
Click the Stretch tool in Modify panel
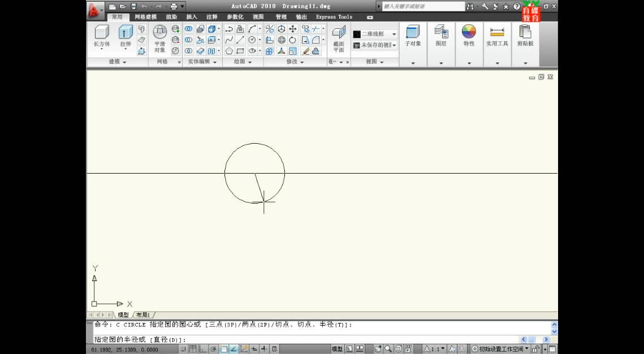pos(305,40)
